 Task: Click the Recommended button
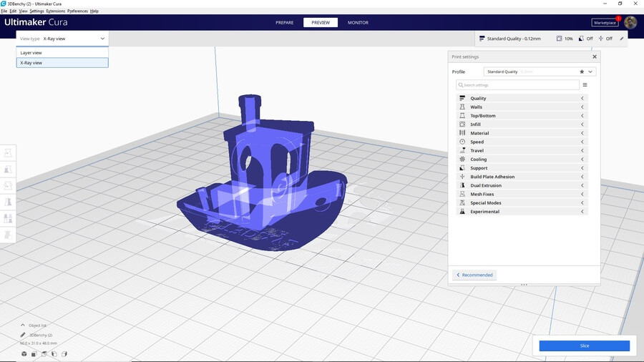tap(474, 275)
